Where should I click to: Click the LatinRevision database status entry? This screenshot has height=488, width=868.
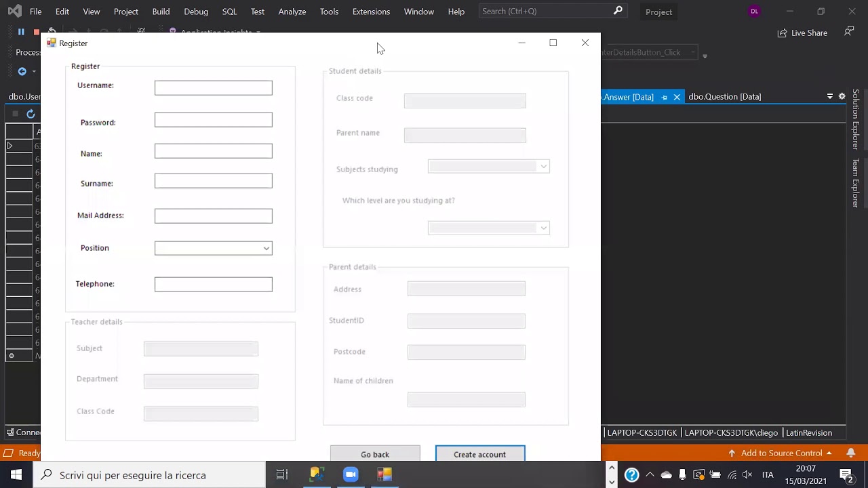point(808,432)
